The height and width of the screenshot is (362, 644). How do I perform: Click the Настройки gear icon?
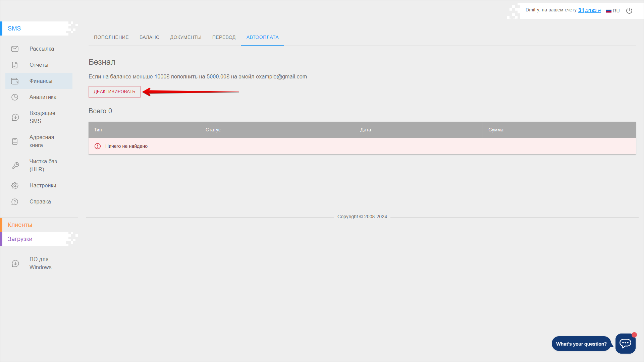click(x=15, y=186)
